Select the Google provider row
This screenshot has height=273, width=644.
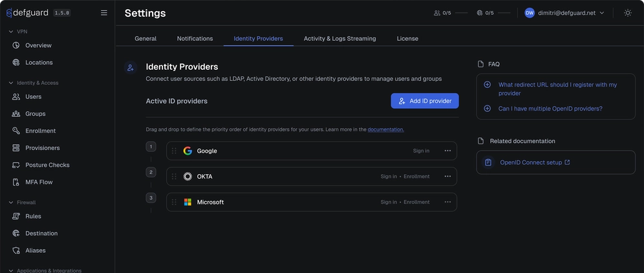(311, 151)
